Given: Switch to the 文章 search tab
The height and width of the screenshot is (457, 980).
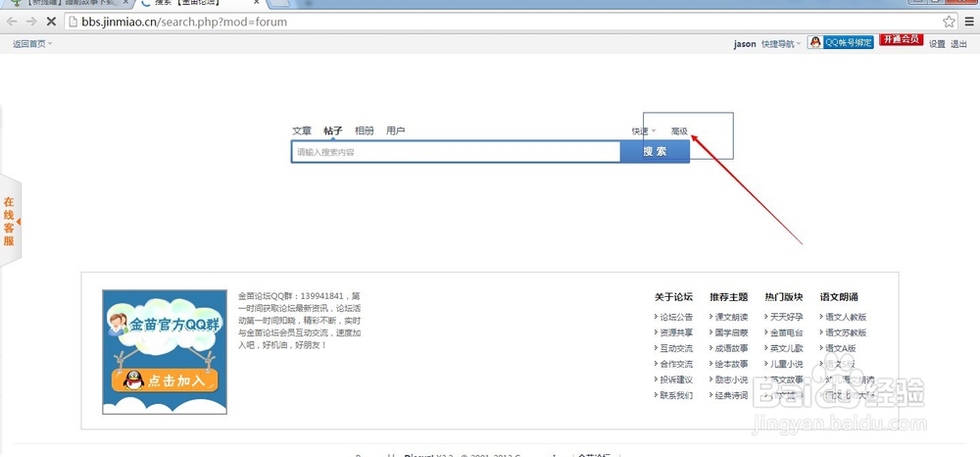Looking at the screenshot, I should pyautogui.click(x=301, y=130).
